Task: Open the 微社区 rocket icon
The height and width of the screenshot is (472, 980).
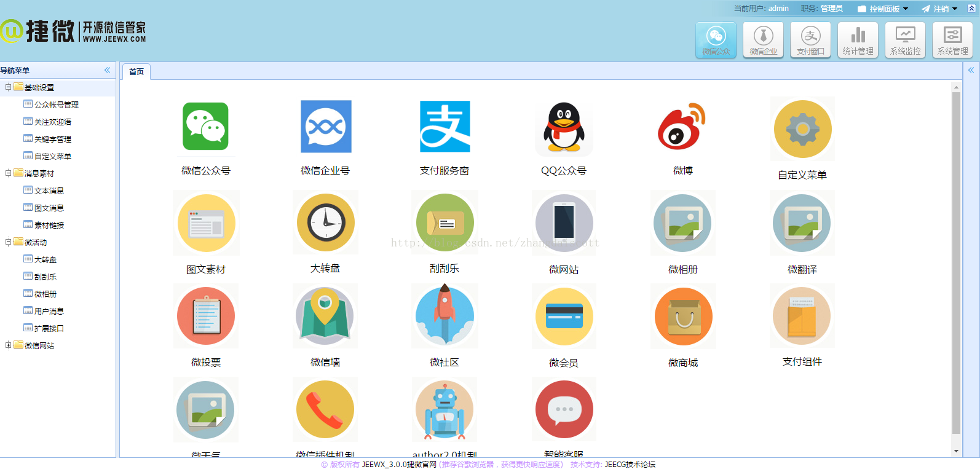Action: coord(445,316)
